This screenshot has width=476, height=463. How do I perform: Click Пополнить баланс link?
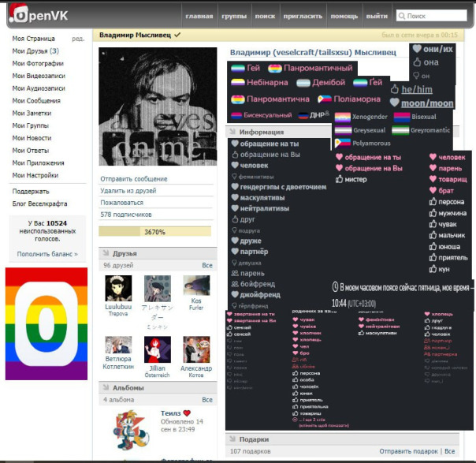tap(47, 254)
